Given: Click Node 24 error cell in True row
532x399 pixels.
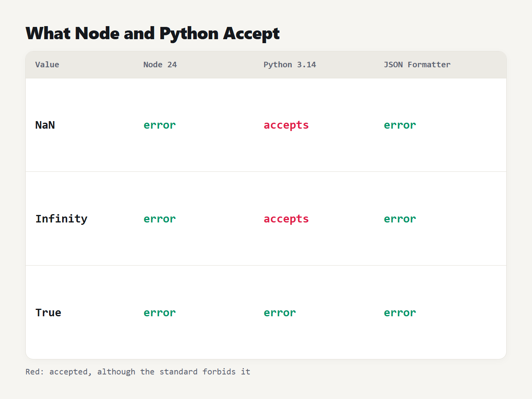Looking at the screenshot, I should point(160,313).
